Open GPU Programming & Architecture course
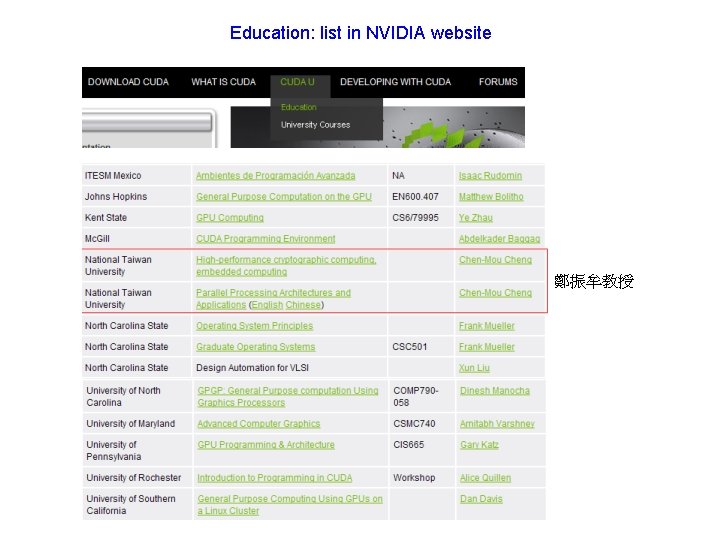This screenshot has width=720, height=540. click(x=266, y=445)
